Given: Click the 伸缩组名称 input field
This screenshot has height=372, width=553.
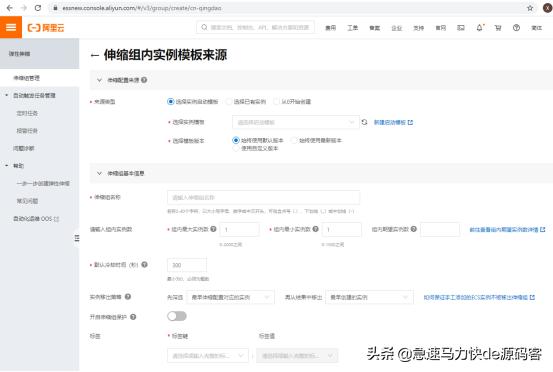Looking at the screenshot, I should (263, 197).
